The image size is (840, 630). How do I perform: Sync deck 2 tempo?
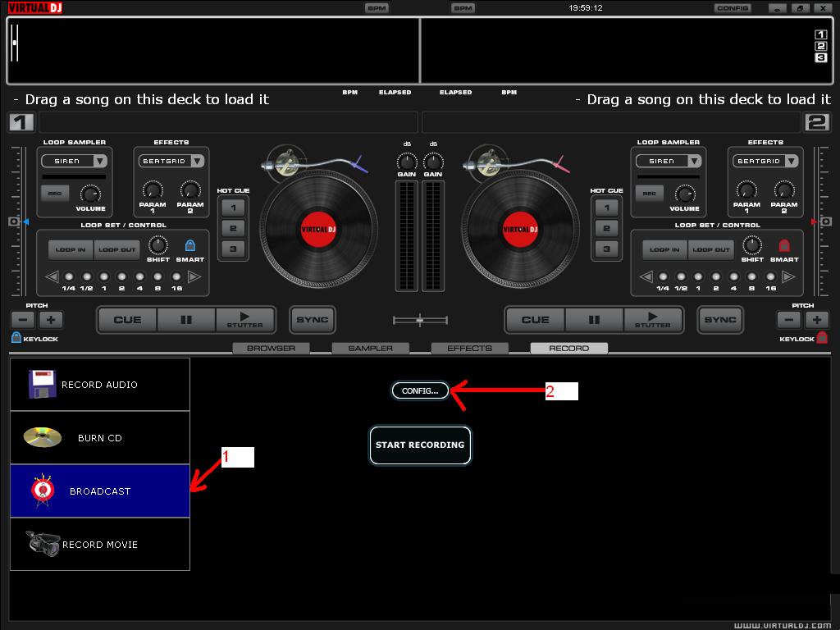click(x=720, y=320)
